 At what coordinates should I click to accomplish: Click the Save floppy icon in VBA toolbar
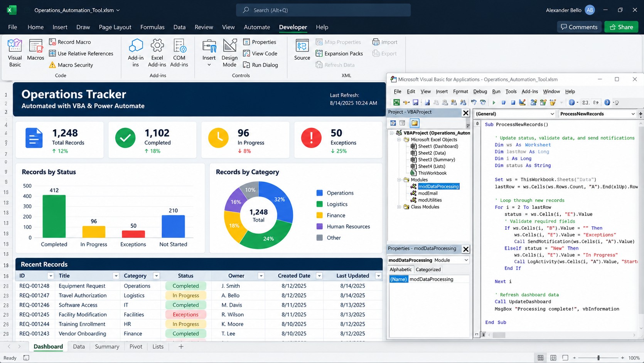[x=415, y=103]
